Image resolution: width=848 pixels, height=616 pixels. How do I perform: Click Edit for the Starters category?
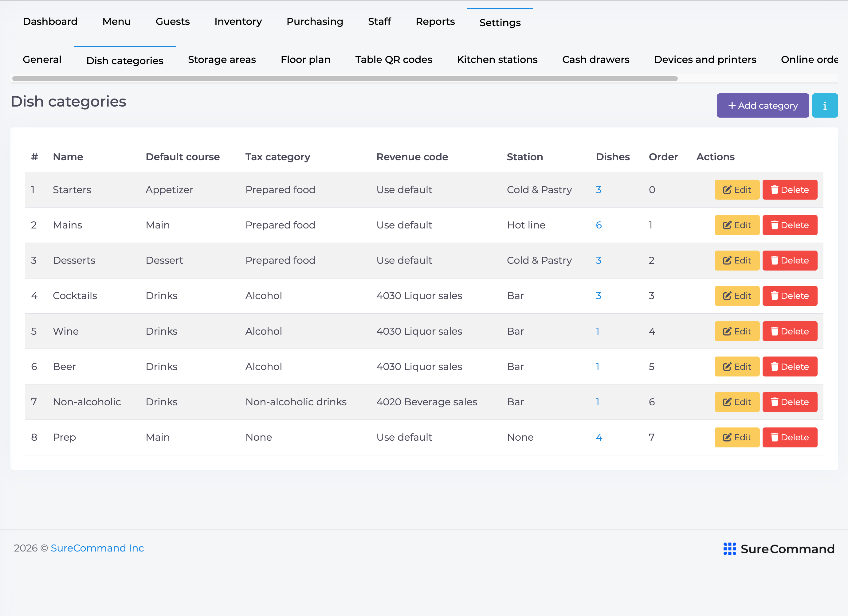[x=736, y=189]
